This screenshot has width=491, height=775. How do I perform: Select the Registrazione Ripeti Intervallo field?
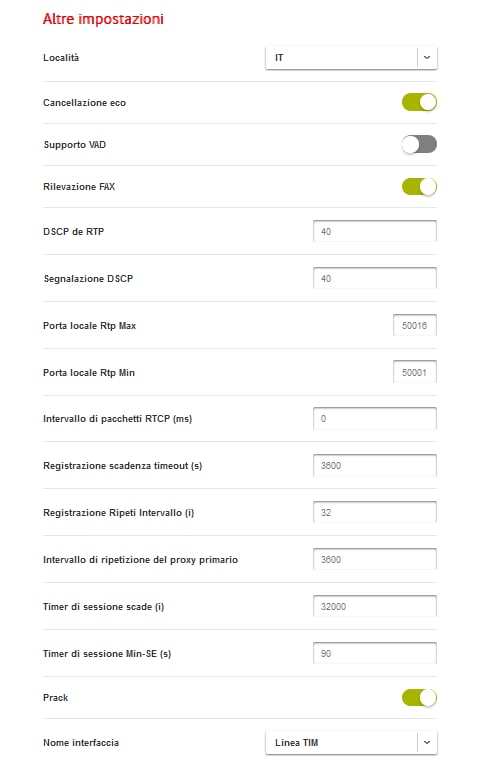coord(375,513)
